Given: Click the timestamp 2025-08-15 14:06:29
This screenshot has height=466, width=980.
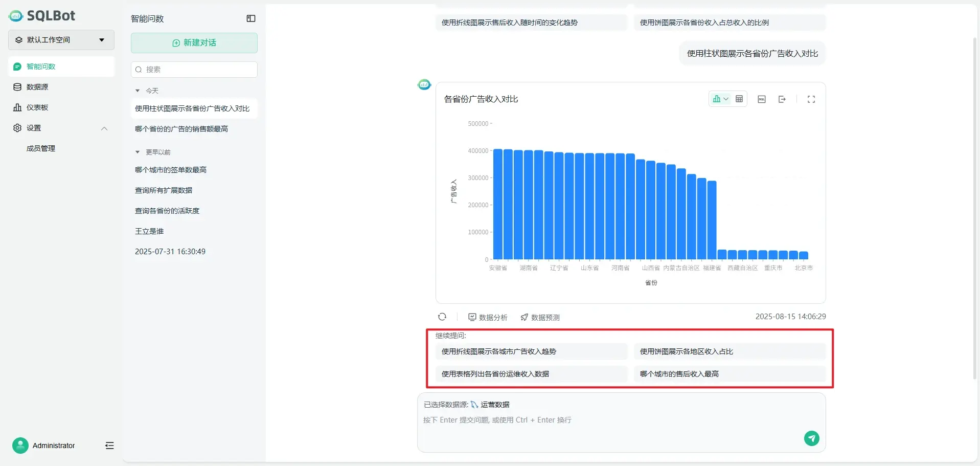Looking at the screenshot, I should pos(790,317).
